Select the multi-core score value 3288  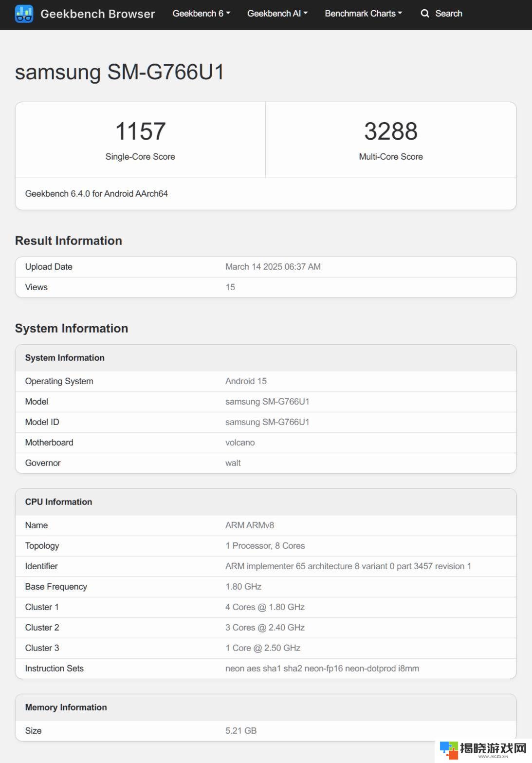(x=391, y=131)
